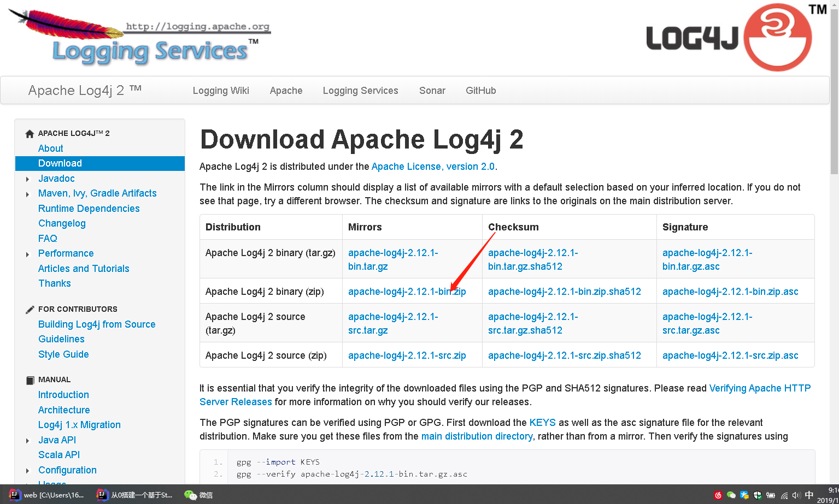Viewport: 839px width, 504px height.
Task: Click the pencil icon beside FOR CONTRIBUTORS
Action: click(x=30, y=310)
